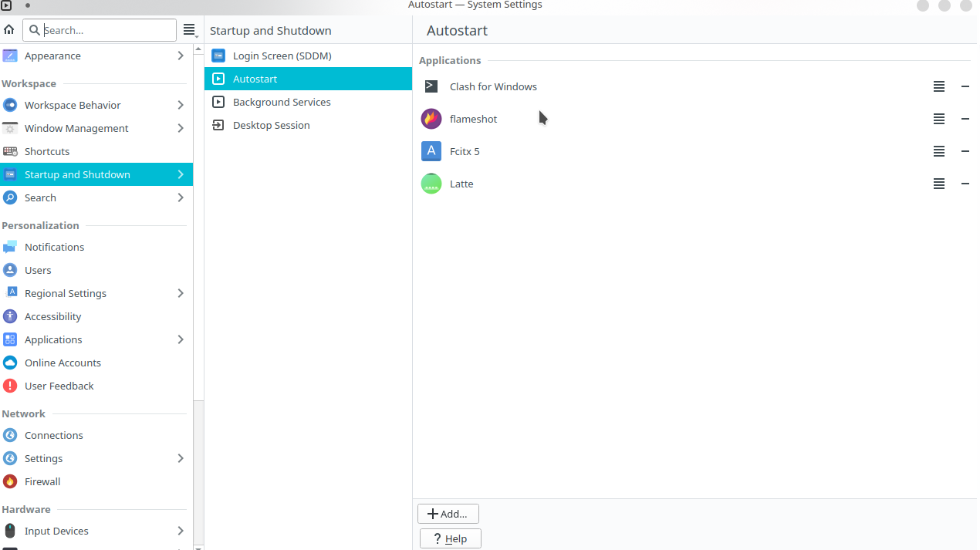Screen dimensions: 980x550
Task: Open Firewall settings in sidebar
Action: coord(42,481)
